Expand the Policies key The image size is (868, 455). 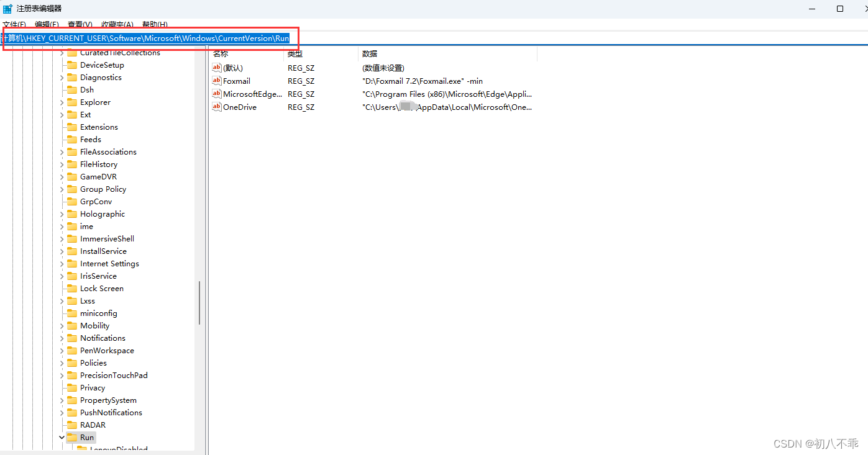[62, 363]
